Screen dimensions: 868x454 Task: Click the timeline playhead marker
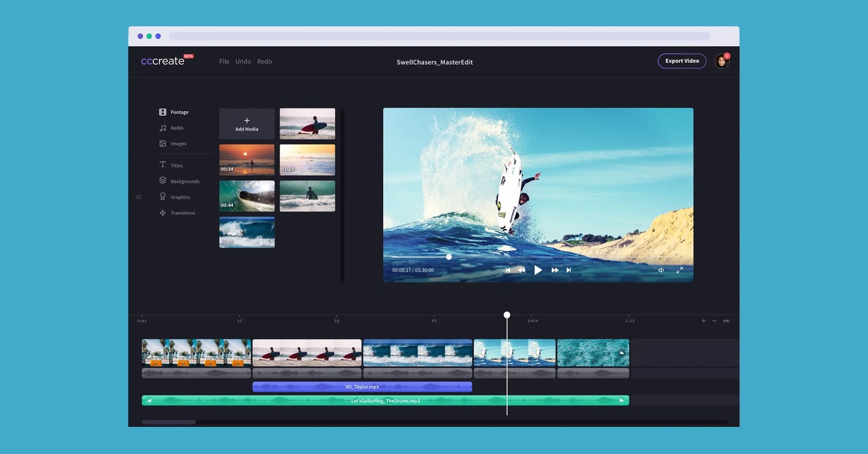point(507,315)
